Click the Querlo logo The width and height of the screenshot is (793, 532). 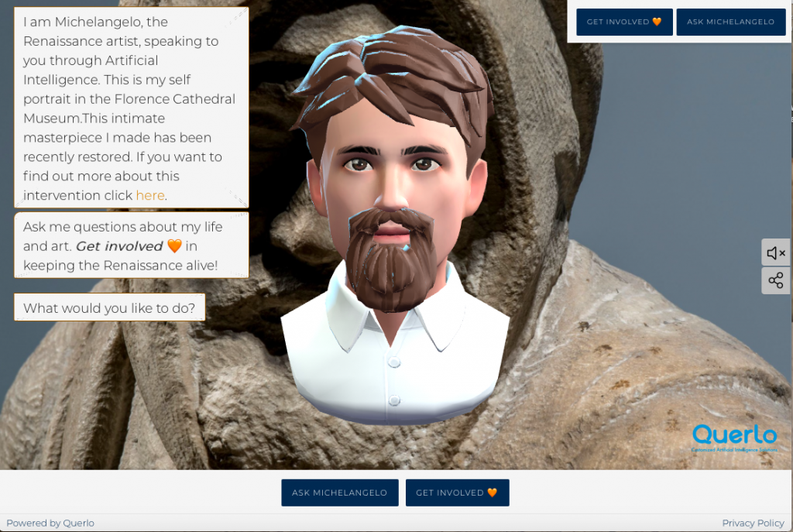point(734,438)
